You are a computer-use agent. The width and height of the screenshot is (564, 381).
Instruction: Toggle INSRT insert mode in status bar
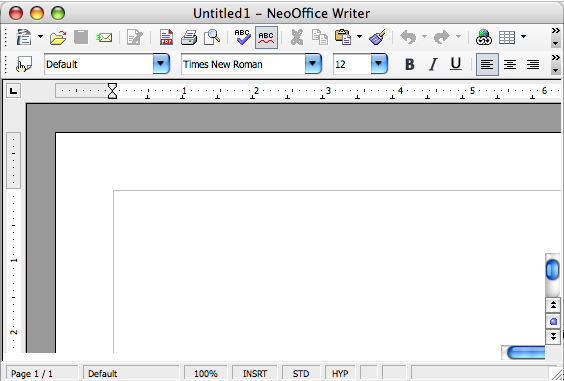[255, 373]
